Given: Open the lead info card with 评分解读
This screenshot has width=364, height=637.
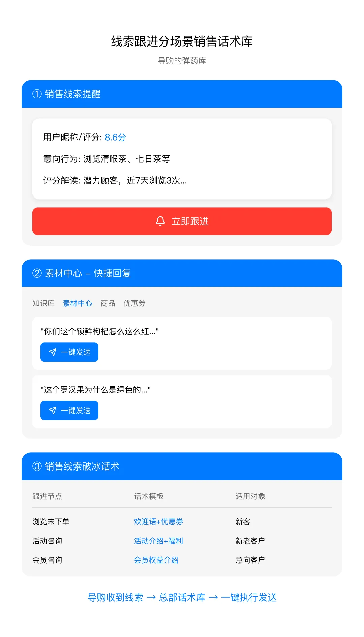Looking at the screenshot, I should pos(182,159).
